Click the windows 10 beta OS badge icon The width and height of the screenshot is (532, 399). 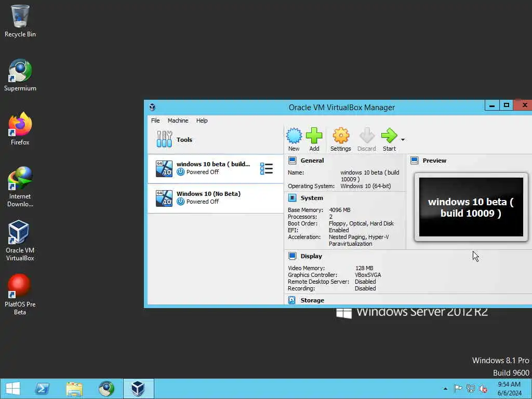click(164, 169)
